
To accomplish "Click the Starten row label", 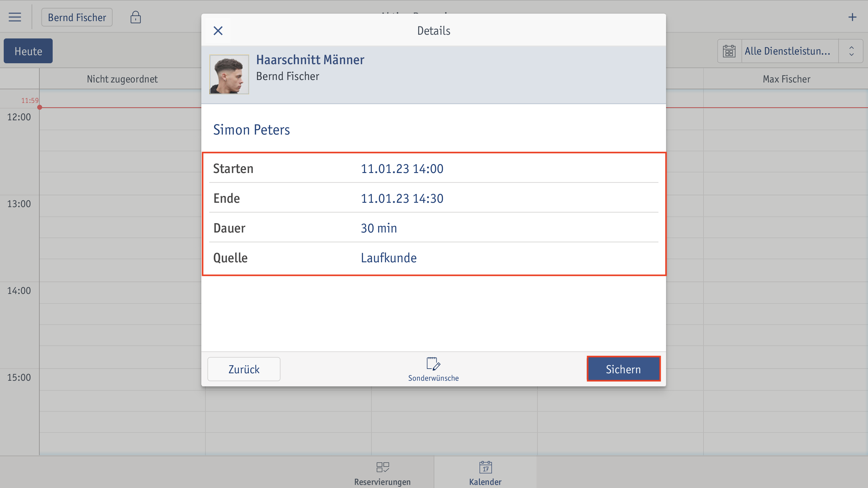I will (x=233, y=169).
